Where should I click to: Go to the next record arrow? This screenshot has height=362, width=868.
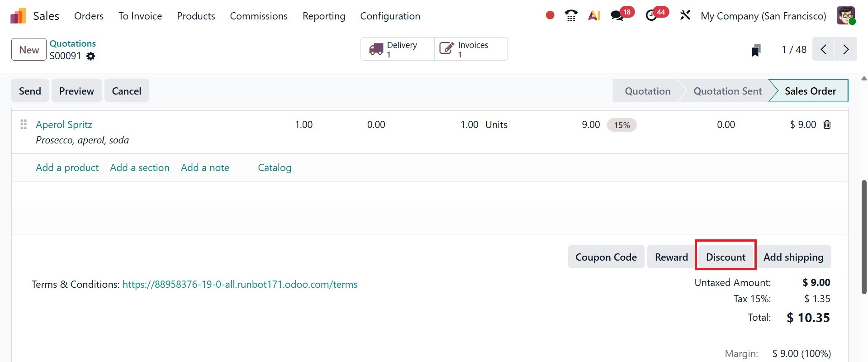[x=846, y=49]
